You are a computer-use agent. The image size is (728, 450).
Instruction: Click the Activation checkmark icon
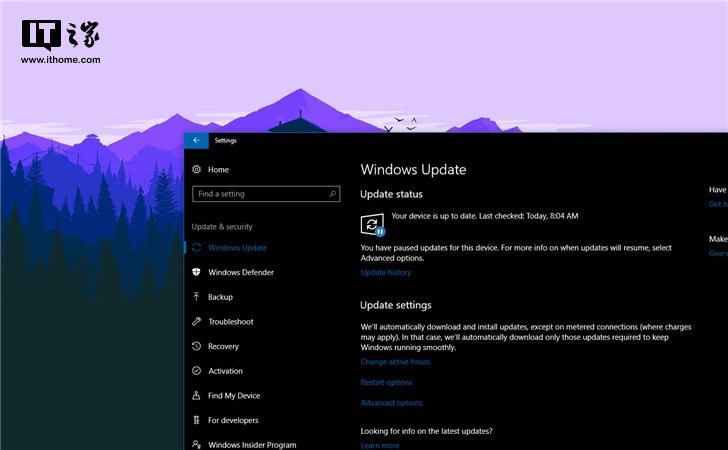click(196, 371)
